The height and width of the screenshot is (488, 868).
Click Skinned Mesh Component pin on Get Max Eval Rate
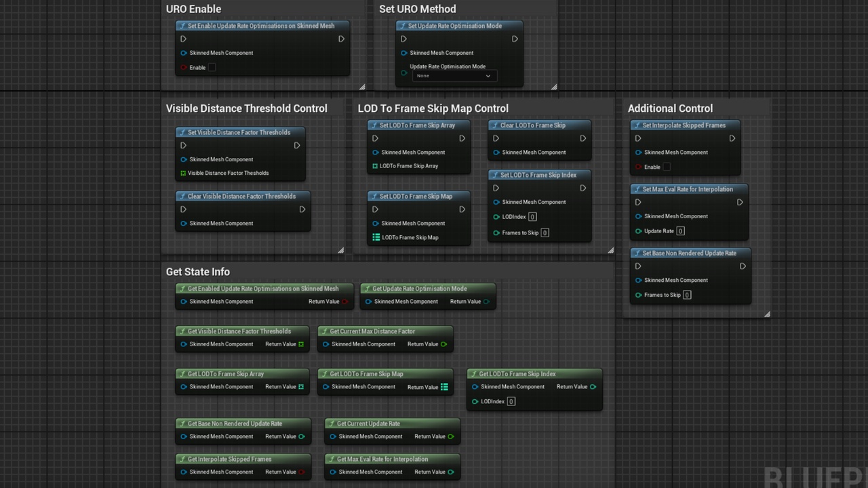coord(333,472)
